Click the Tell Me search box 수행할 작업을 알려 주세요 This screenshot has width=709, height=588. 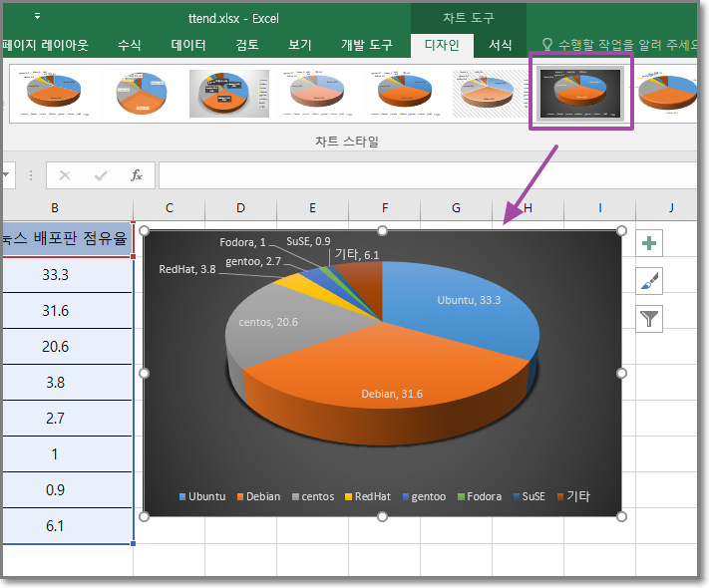coord(621,45)
